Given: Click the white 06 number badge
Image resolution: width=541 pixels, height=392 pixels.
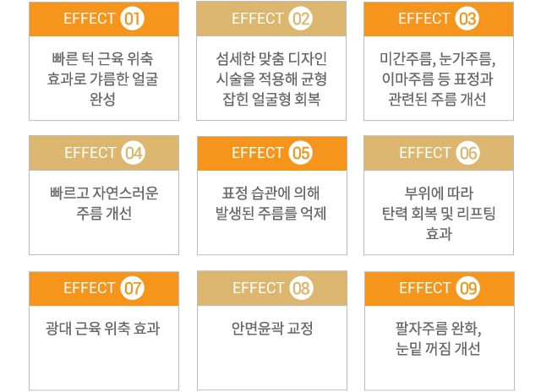Looking at the screenshot, I should (467, 153).
